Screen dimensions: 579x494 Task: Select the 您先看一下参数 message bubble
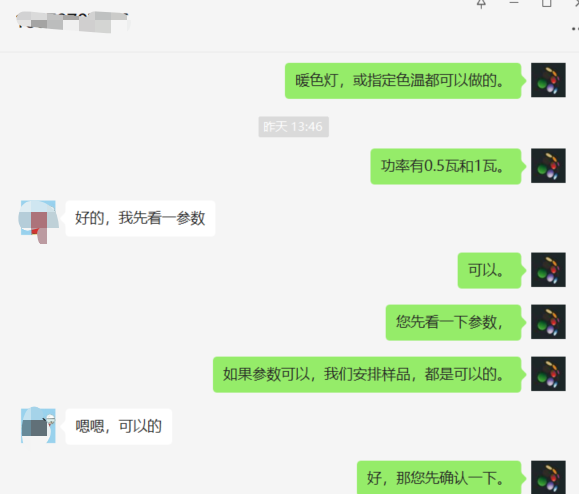(x=454, y=323)
